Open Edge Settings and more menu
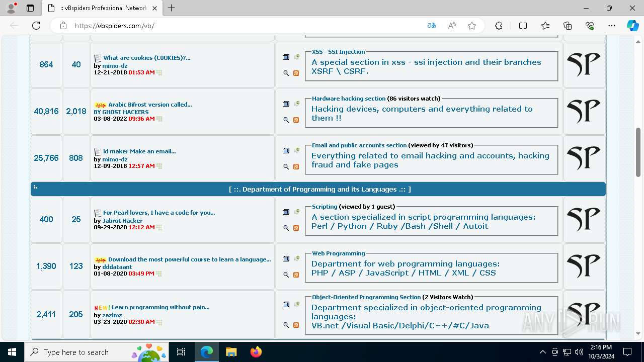This screenshot has width=644, height=362. point(612,26)
